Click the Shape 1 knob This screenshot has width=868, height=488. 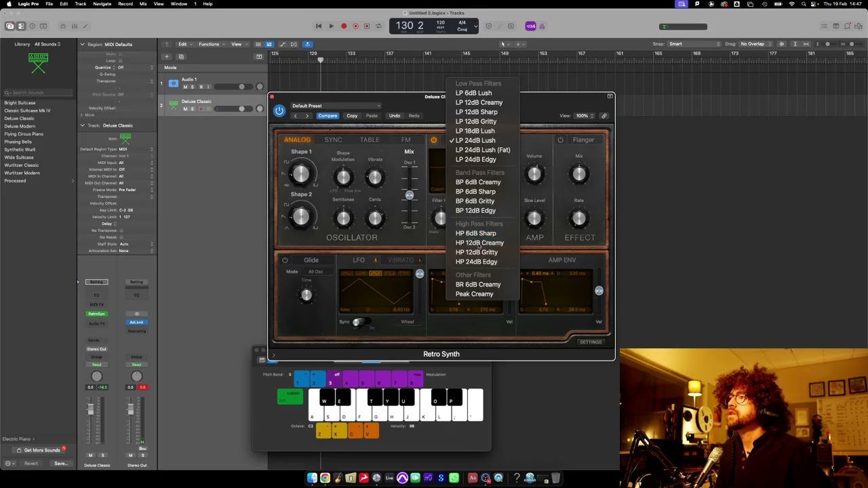coord(301,175)
